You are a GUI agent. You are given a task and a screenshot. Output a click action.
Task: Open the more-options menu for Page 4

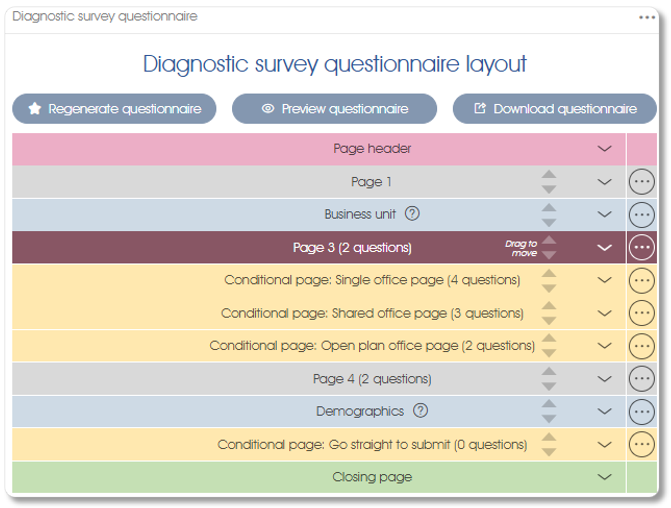tap(641, 379)
